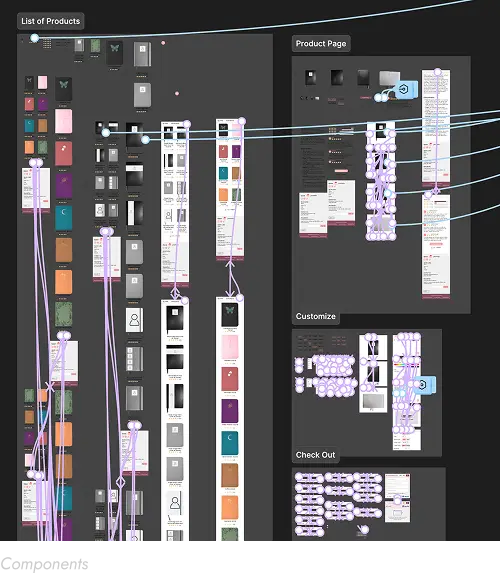Image resolution: width=500 pixels, height=577 pixels.
Task: Select the cursor pointer icon in Check Out
Action: (363, 529)
